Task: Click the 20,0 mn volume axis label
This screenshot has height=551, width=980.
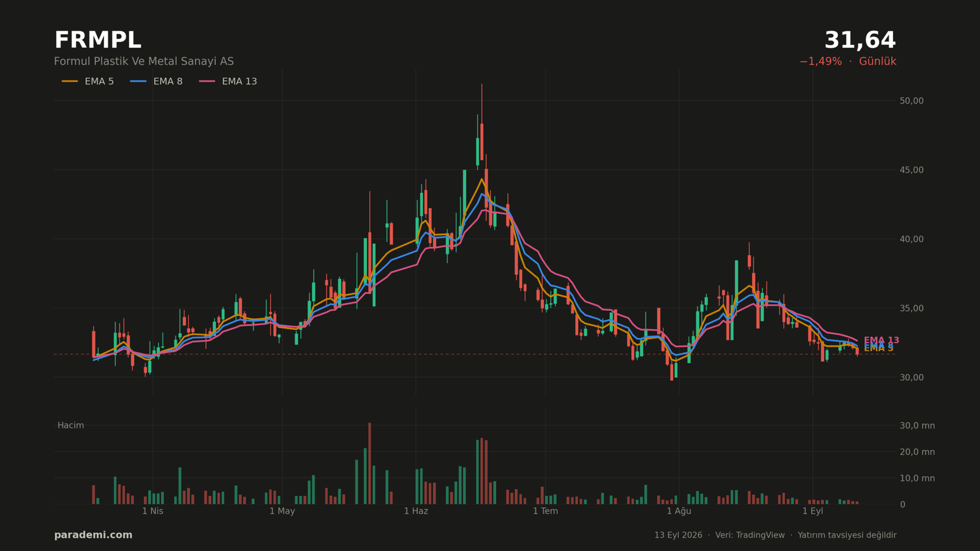Action: [x=917, y=452]
